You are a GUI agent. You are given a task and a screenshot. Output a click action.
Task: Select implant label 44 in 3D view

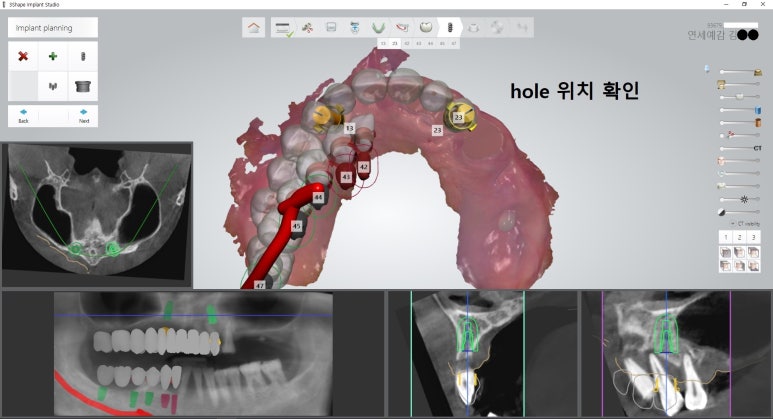pyautogui.click(x=318, y=197)
